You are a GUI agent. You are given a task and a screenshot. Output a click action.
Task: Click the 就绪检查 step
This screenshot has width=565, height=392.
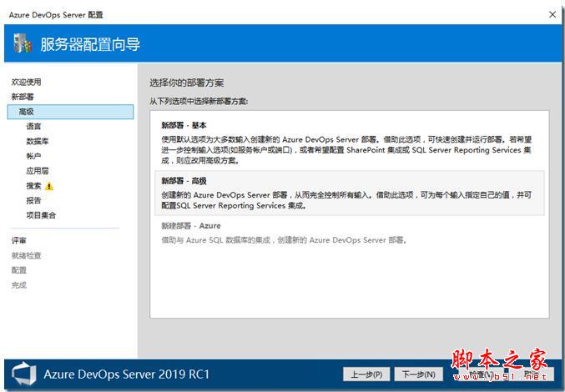pos(27,255)
